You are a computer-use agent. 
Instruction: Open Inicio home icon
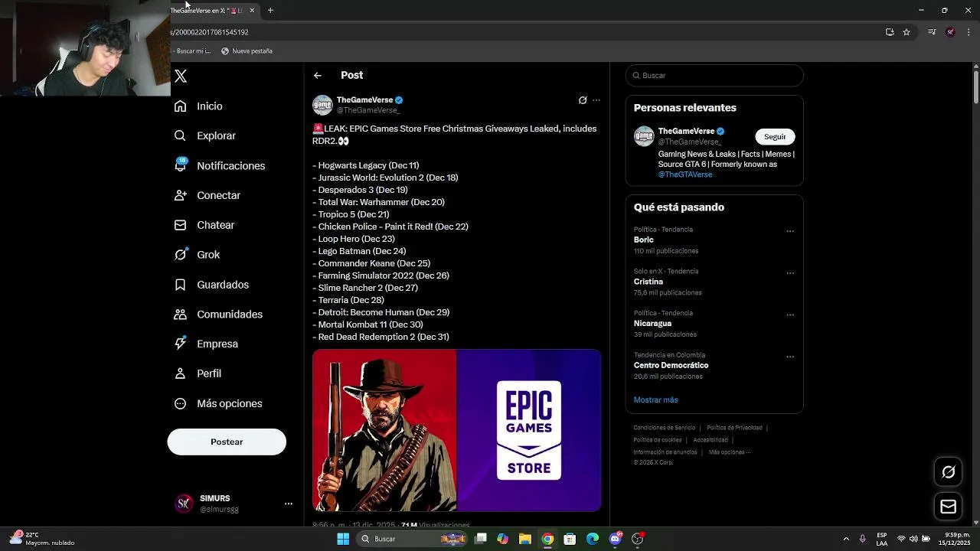pos(180,106)
